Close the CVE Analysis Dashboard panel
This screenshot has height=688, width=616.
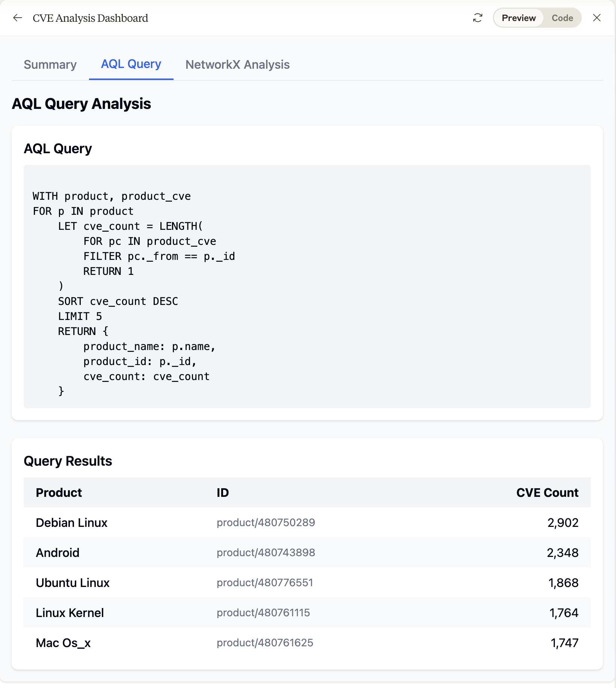[x=596, y=18]
